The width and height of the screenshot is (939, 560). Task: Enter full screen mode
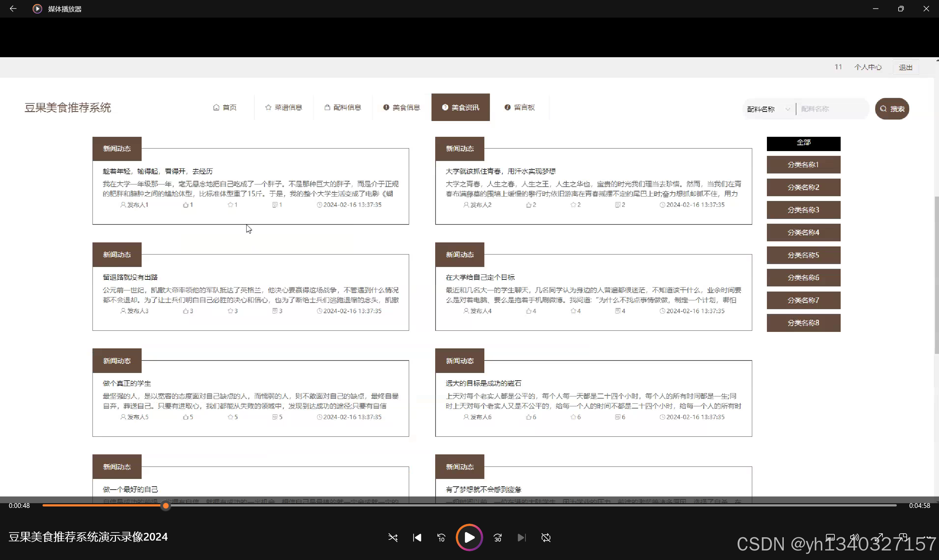point(879,537)
